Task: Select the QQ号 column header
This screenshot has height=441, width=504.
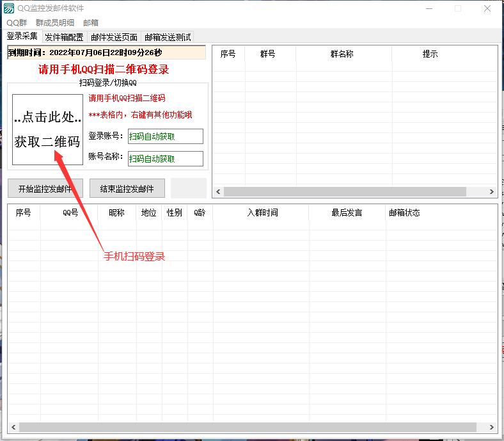Action: click(69, 212)
